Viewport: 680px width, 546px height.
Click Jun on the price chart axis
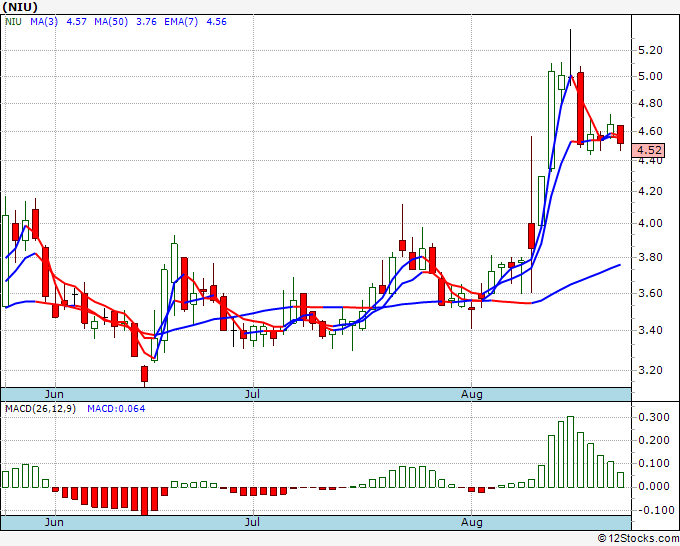tap(54, 394)
